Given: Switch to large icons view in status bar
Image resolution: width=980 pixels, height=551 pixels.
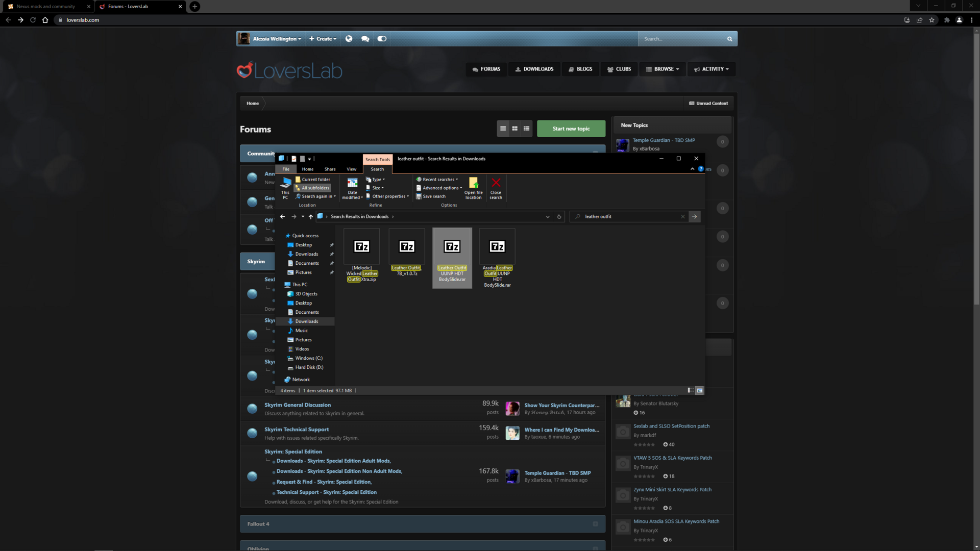Looking at the screenshot, I should 699,390.
